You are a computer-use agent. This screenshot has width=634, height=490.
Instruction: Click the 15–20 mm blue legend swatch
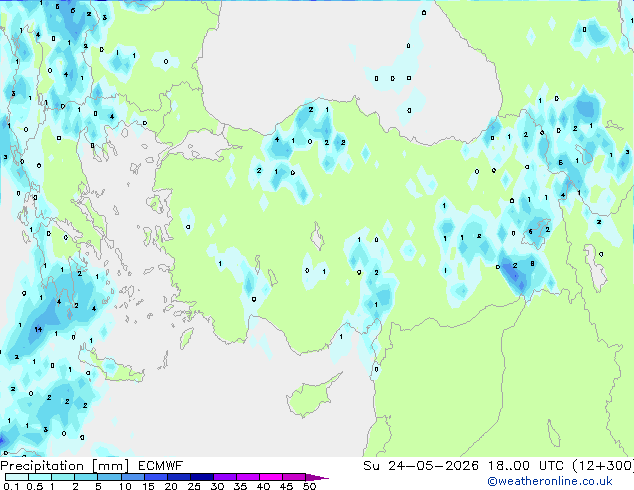(155, 477)
